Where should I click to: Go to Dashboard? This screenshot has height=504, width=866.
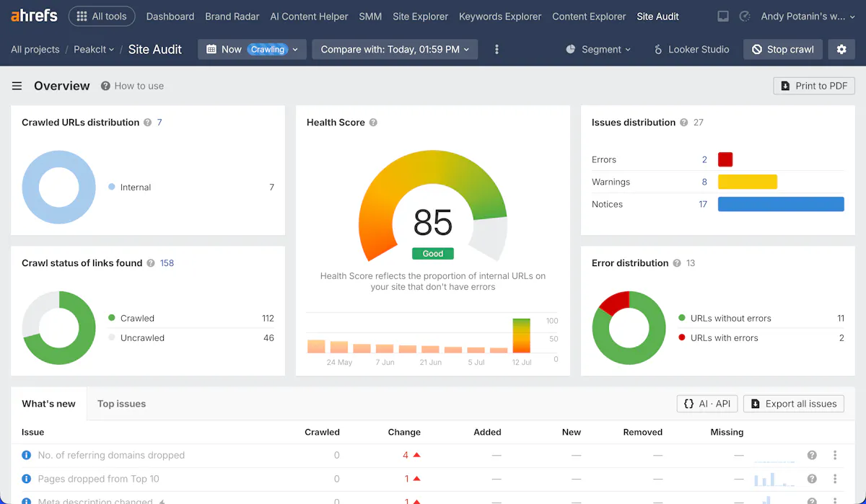tap(170, 16)
